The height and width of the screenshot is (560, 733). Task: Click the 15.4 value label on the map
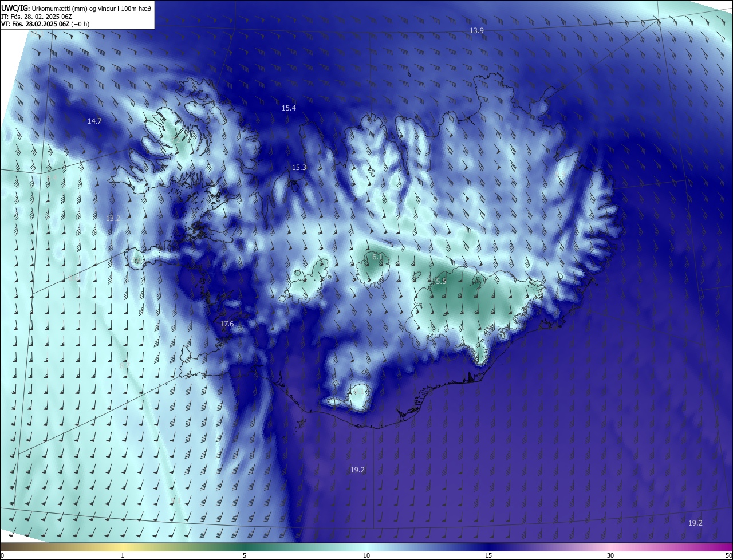(289, 108)
